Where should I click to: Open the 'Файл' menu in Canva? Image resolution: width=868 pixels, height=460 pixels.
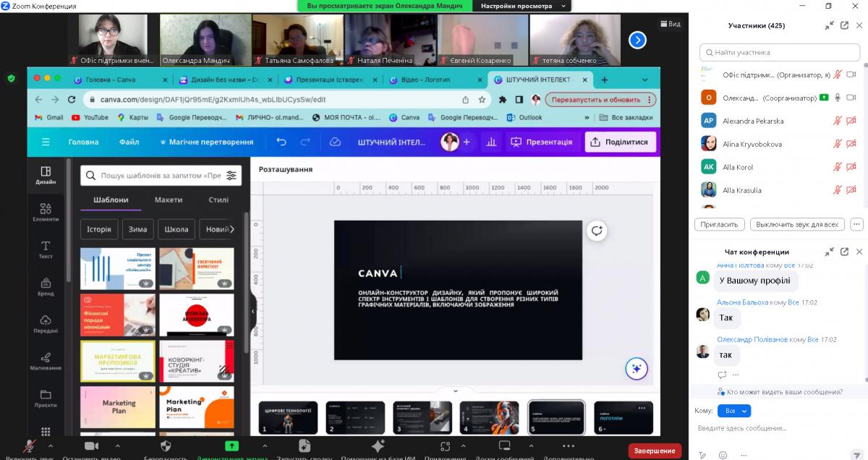tap(129, 142)
